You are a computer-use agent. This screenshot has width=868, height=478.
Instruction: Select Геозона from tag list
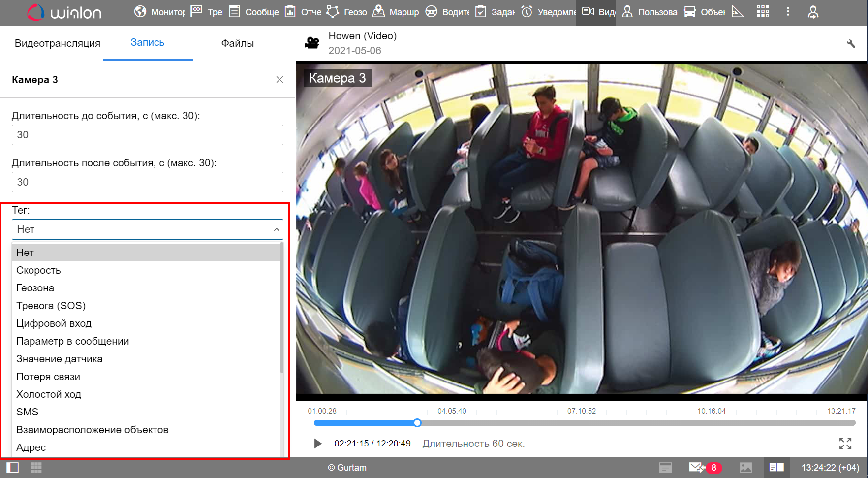[35, 288]
